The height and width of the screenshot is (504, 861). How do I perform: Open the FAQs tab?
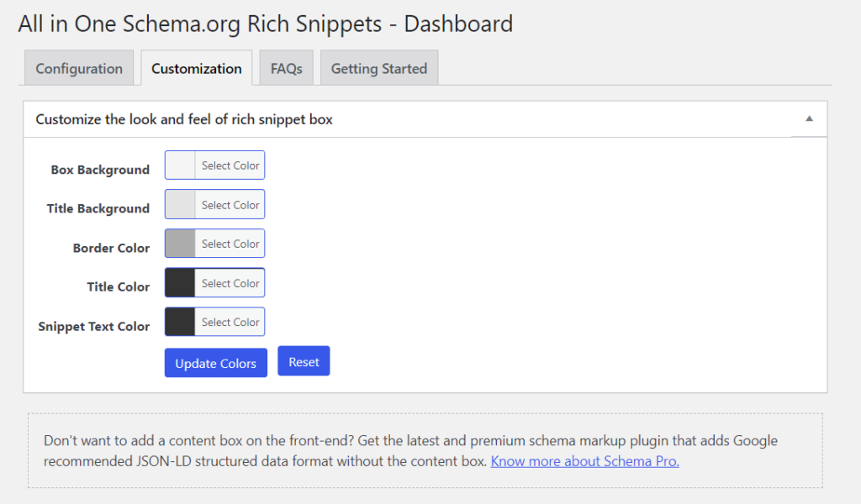coord(287,69)
